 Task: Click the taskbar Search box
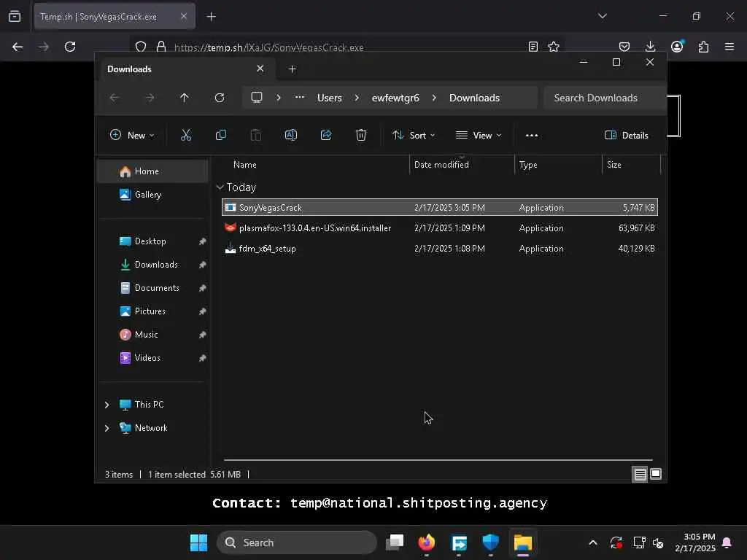pos(296,542)
